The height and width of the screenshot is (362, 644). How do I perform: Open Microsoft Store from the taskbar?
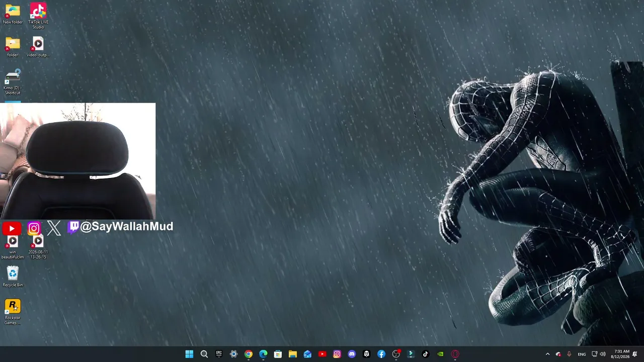[x=278, y=354]
